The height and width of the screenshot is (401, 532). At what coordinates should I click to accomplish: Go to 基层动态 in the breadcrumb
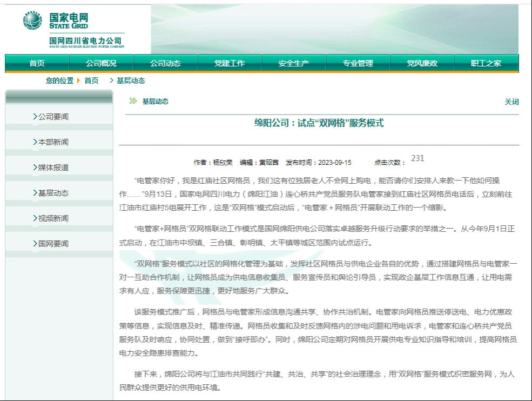[x=131, y=81]
